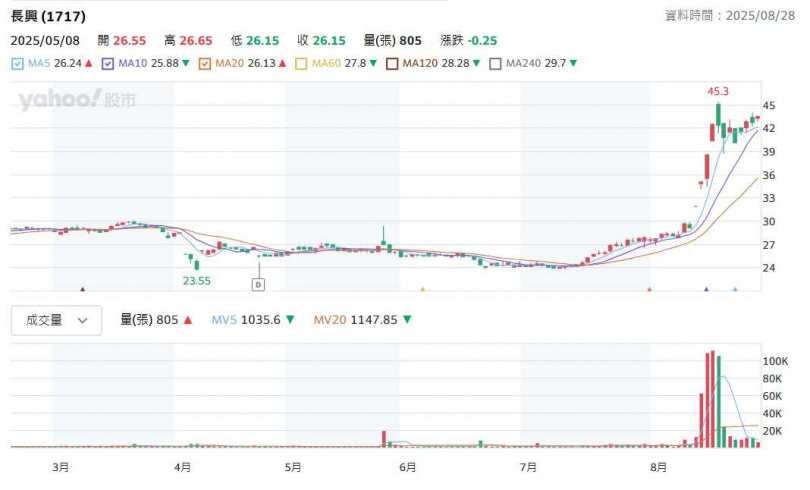Click the 100K volume axis label
Image resolution: width=810 pixels, height=490 pixels.
coord(775,361)
